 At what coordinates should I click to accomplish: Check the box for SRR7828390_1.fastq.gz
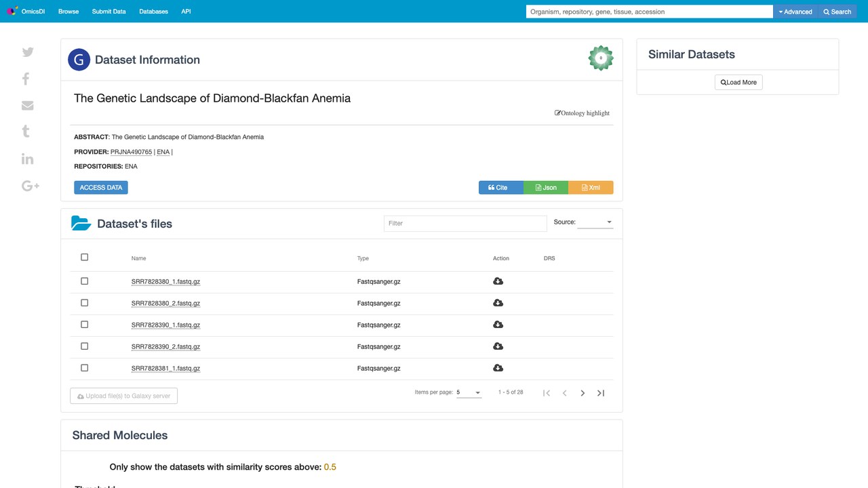(x=85, y=325)
